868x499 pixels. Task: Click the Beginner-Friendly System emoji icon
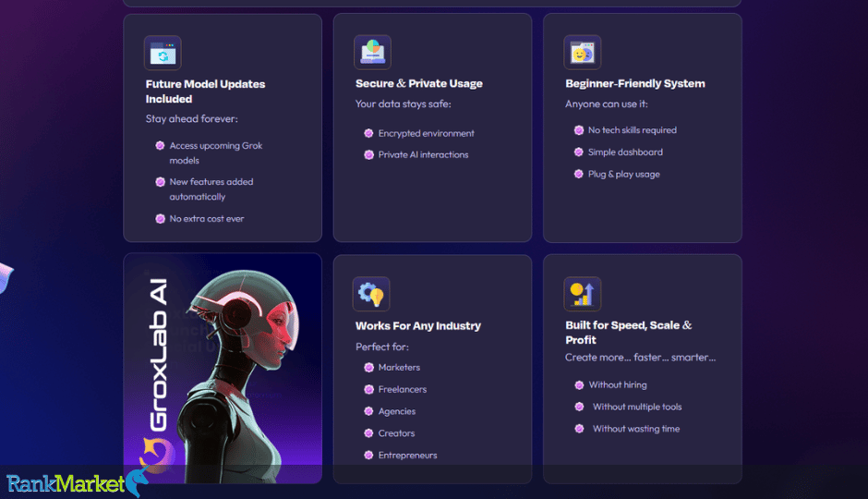(583, 53)
